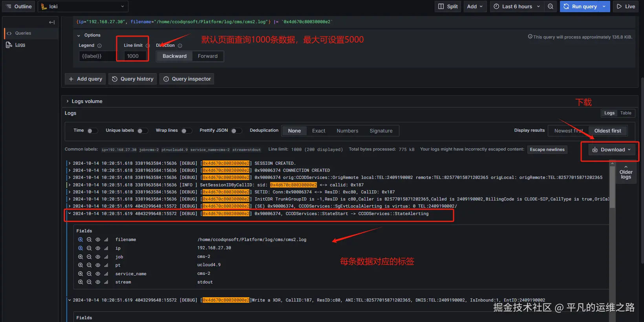
Task: Click filter-out-value icon on ip field
Action: [89, 248]
